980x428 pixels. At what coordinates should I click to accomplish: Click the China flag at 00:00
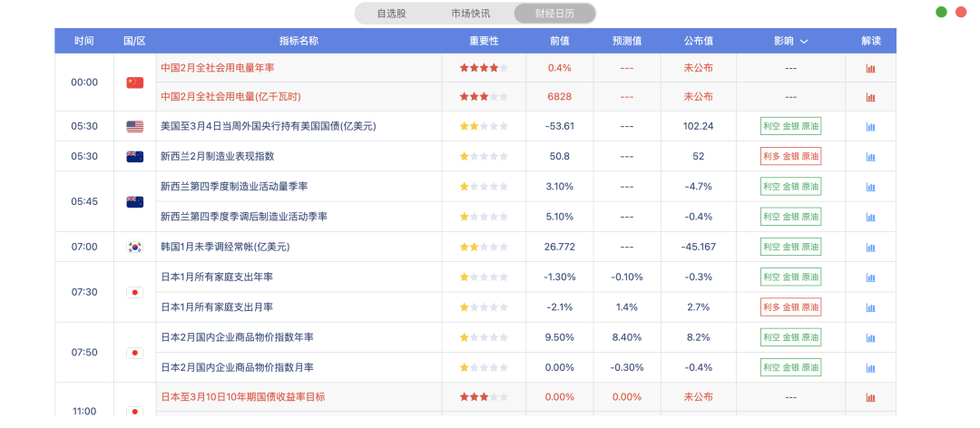135,83
